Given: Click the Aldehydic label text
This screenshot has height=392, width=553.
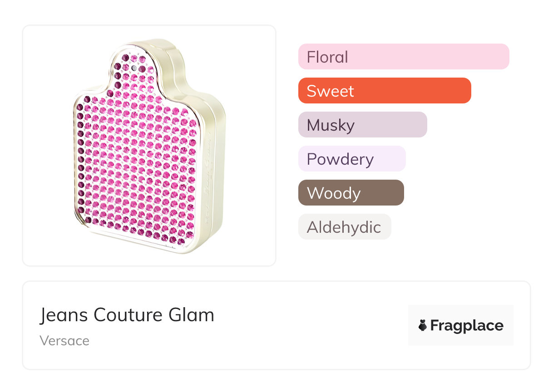Looking at the screenshot, I should click(x=344, y=227).
